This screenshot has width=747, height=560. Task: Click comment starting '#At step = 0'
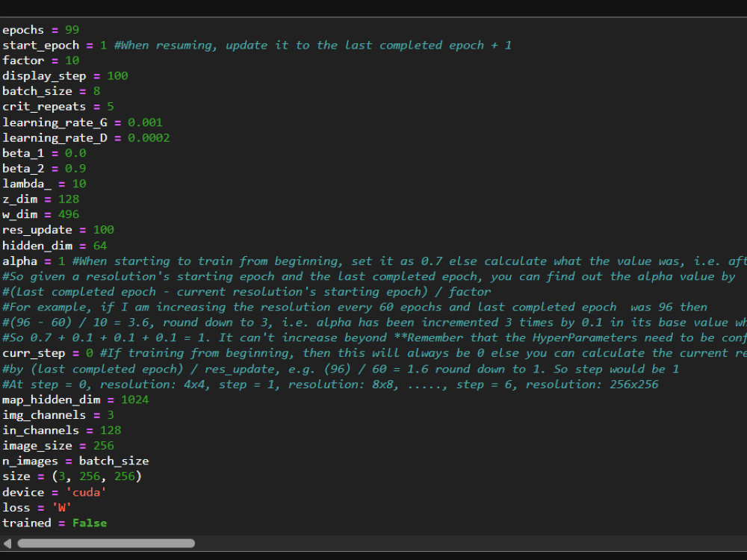click(x=330, y=385)
